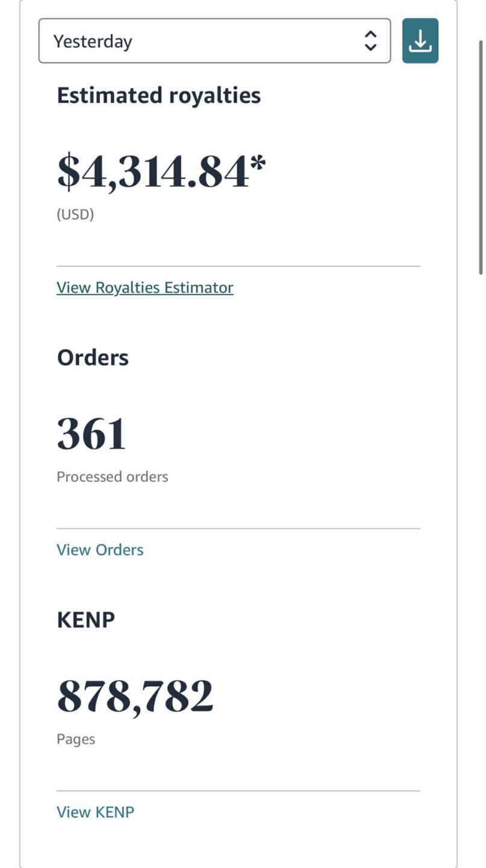This screenshot has width=486, height=868.
Task: Click the Estimated royalties heading
Action: click(x=158, y=95)
